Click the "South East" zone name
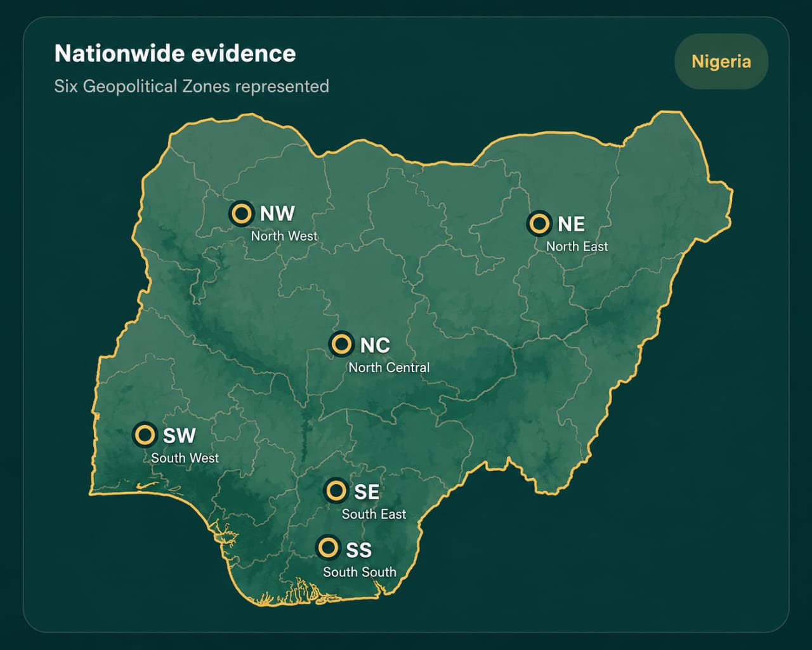 tap(374, 514)
